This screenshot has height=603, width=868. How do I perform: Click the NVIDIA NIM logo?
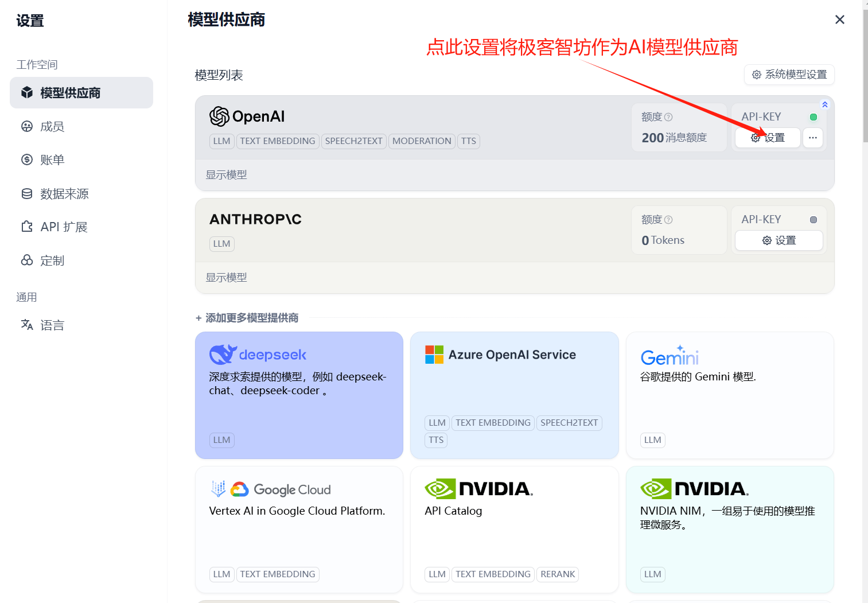(x=694, y=489)
